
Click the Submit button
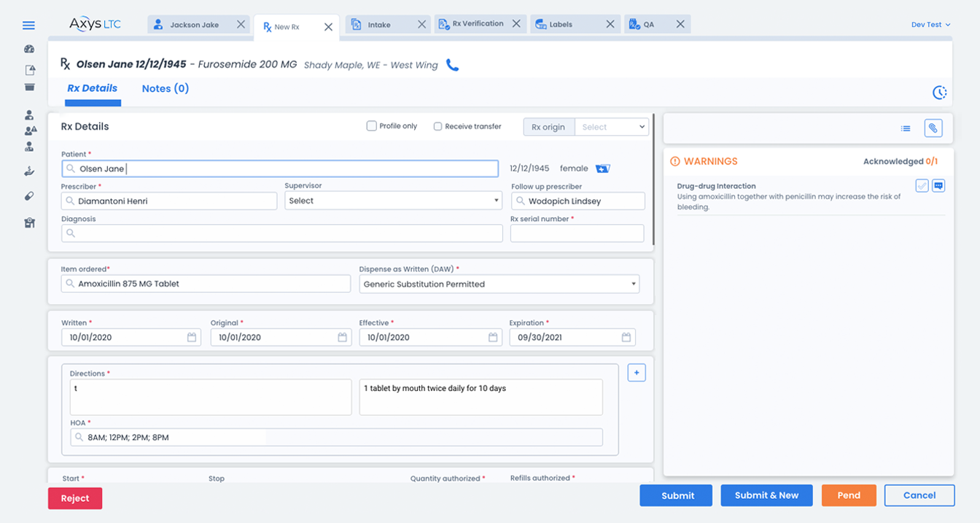click(677, 495)
